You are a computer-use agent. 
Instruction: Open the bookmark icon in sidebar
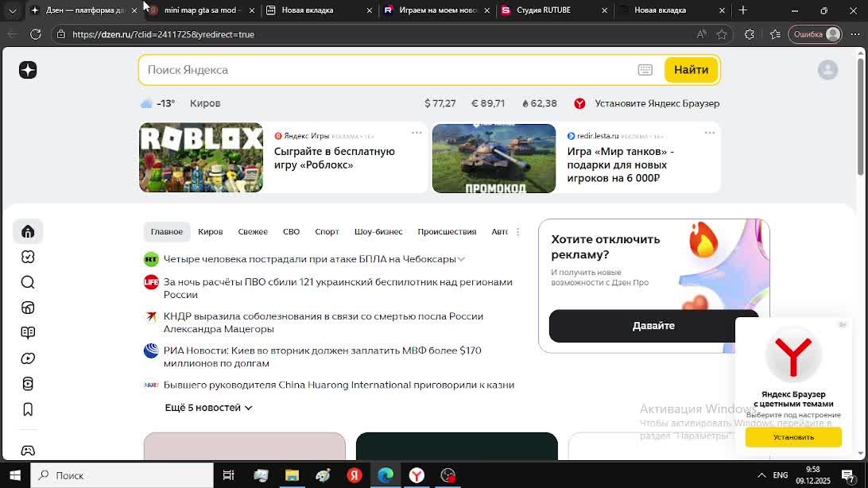pos(28,409)
